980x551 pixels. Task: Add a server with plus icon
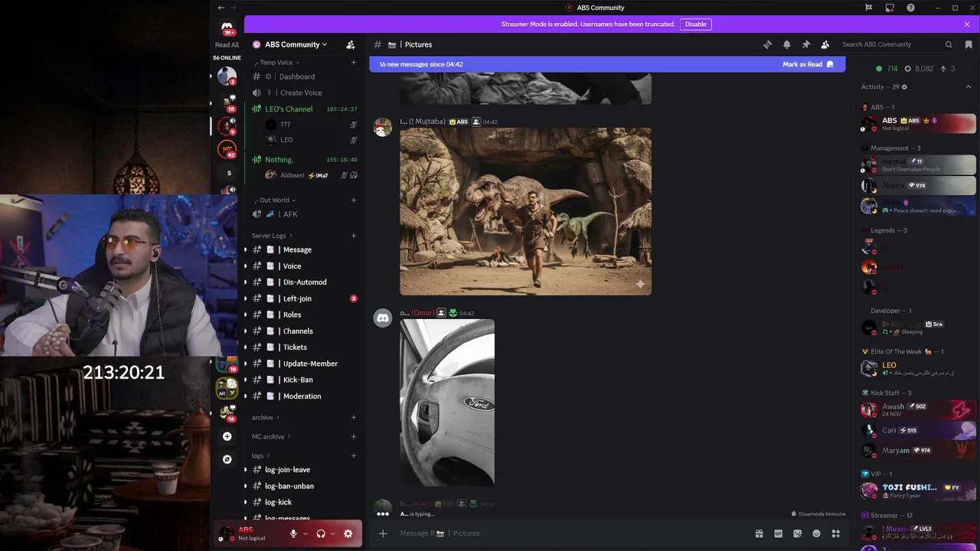point(227,436)
